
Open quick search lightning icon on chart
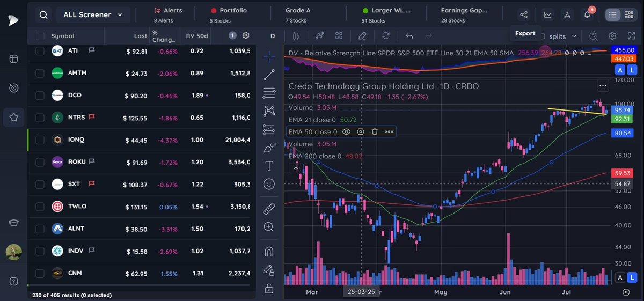pyautogui.click(x=593, y=36)
